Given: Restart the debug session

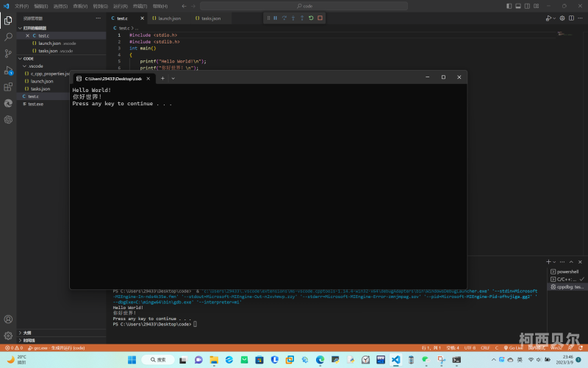Looking at the screenshot, I should pos(311,18).
